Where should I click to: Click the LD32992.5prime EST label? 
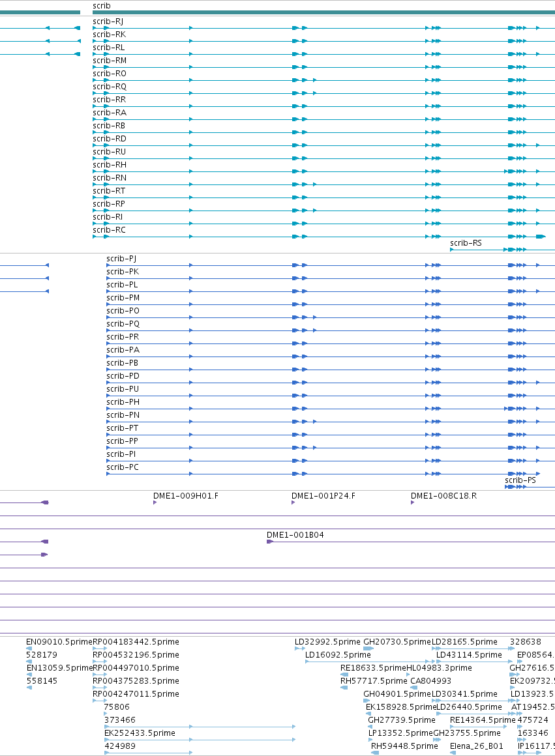(327, 642)
